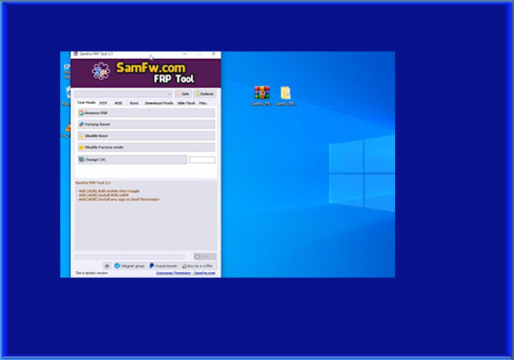Screen dimensions: 514x360
Task: Open the Samsung Firmware SamFw.com link
Action: tap(186, 273)
